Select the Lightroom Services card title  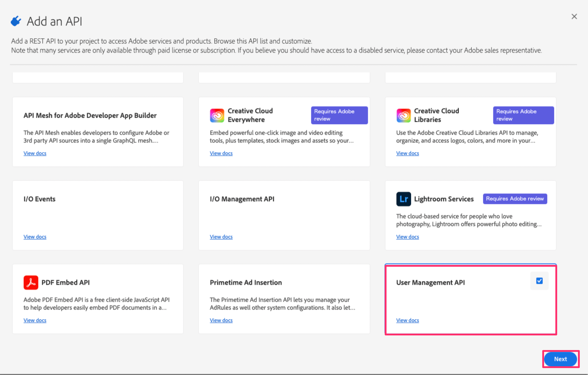pos(444,199)
